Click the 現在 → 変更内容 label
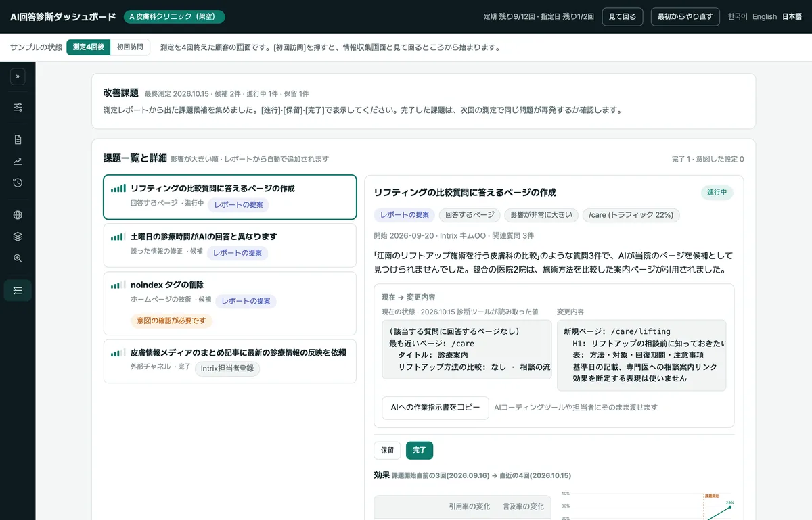Image resolution: width=812 pixels, height=520 pixels. pyautogui.click(x=409, y=297)
